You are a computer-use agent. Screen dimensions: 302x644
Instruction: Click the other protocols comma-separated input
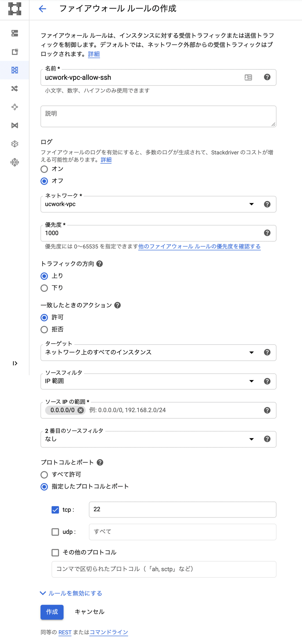click(164, 569)
